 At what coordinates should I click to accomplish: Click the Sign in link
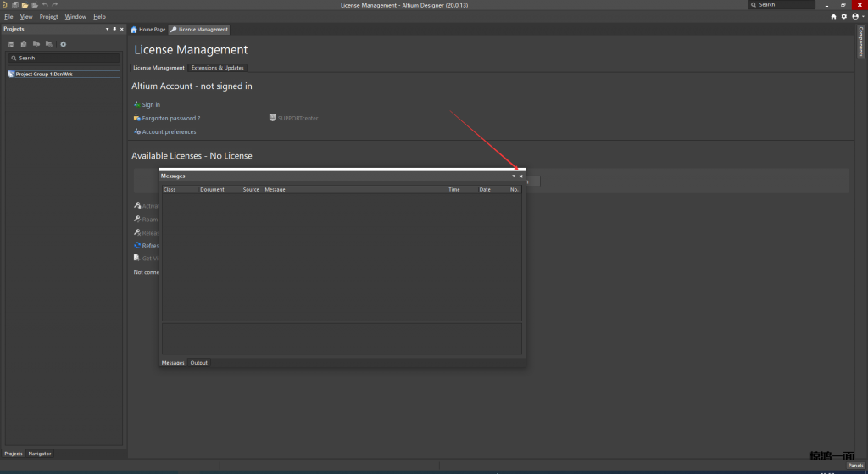151,105
